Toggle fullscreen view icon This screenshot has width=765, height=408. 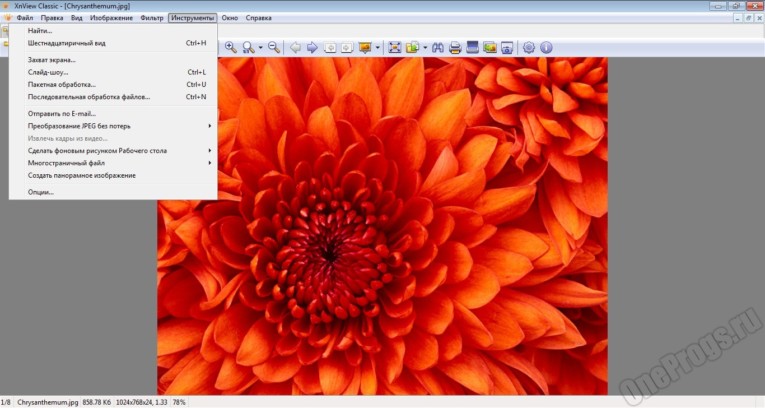(395, 47)
